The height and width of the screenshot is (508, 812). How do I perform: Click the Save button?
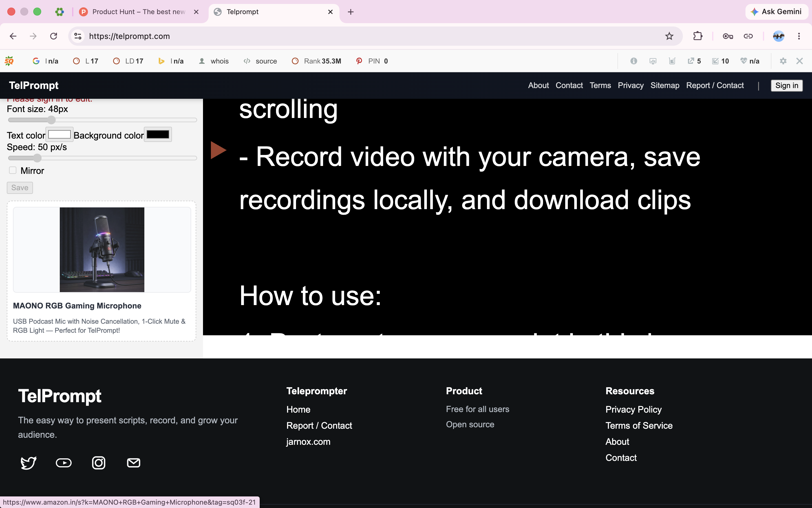coord(20,187)
